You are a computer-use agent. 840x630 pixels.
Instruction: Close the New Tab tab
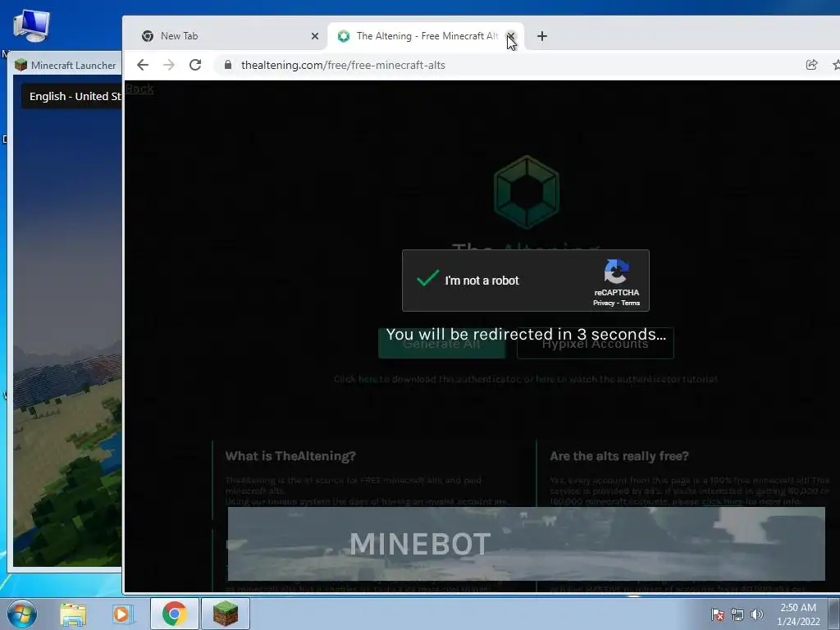coord(315,36)
